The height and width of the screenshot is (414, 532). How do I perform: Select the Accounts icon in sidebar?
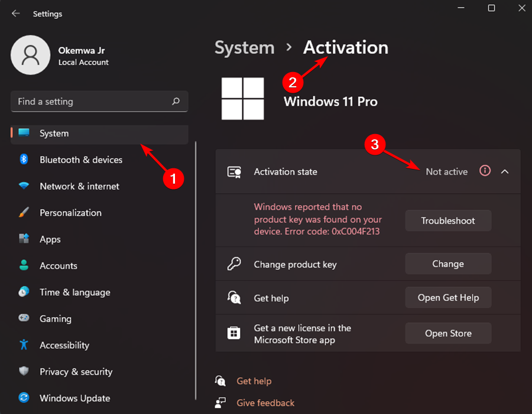click(24, 266)
